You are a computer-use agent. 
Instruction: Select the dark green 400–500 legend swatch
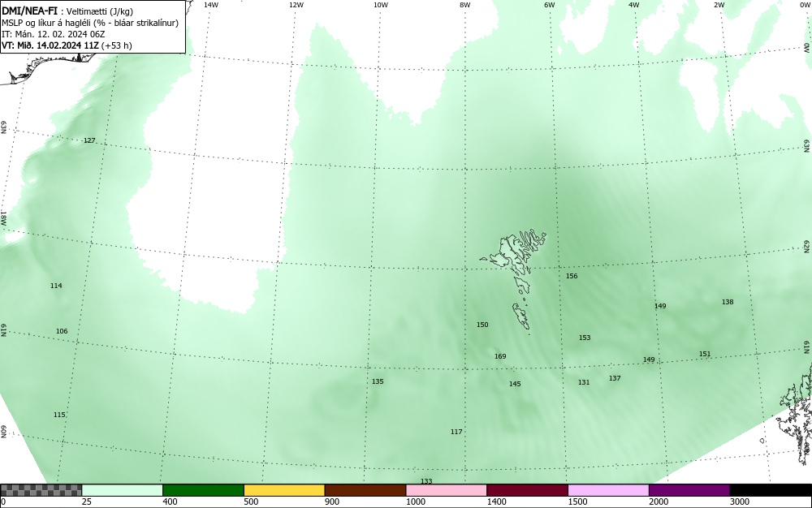point(203,490)
